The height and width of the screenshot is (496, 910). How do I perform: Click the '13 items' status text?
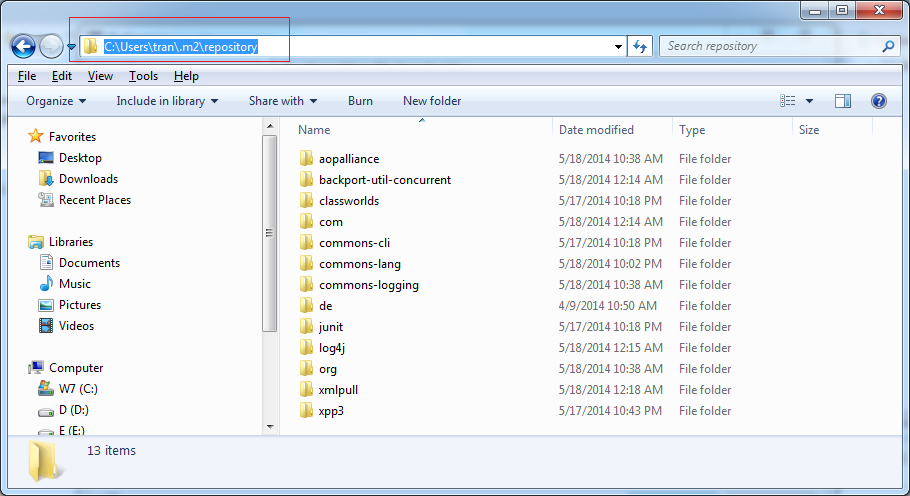[111, 451]
